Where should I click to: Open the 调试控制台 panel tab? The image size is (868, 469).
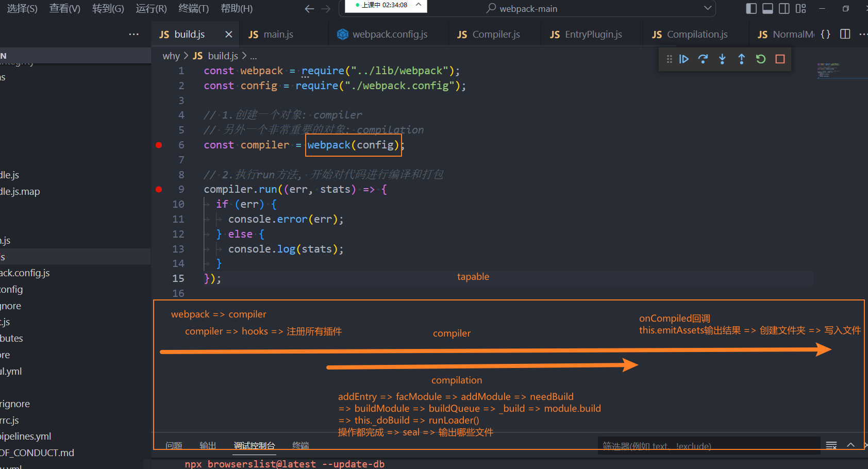[x=254, y=445]
